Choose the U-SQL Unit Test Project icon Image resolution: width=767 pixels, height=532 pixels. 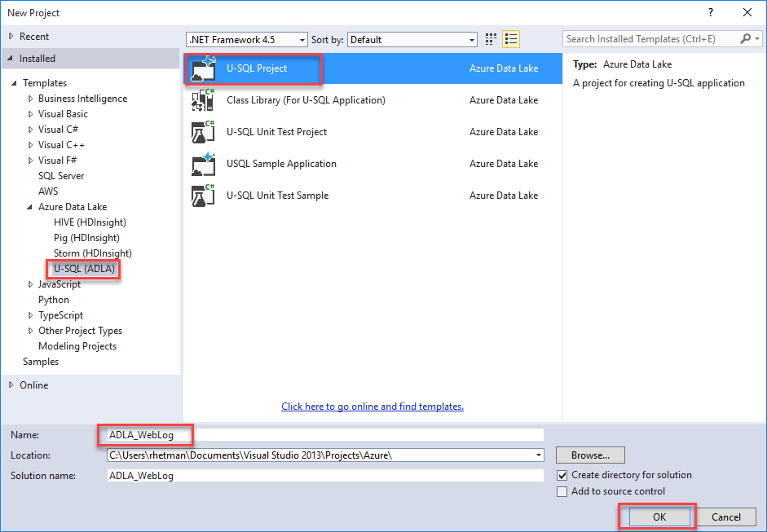pyautogui.click(x=202, y=132)
